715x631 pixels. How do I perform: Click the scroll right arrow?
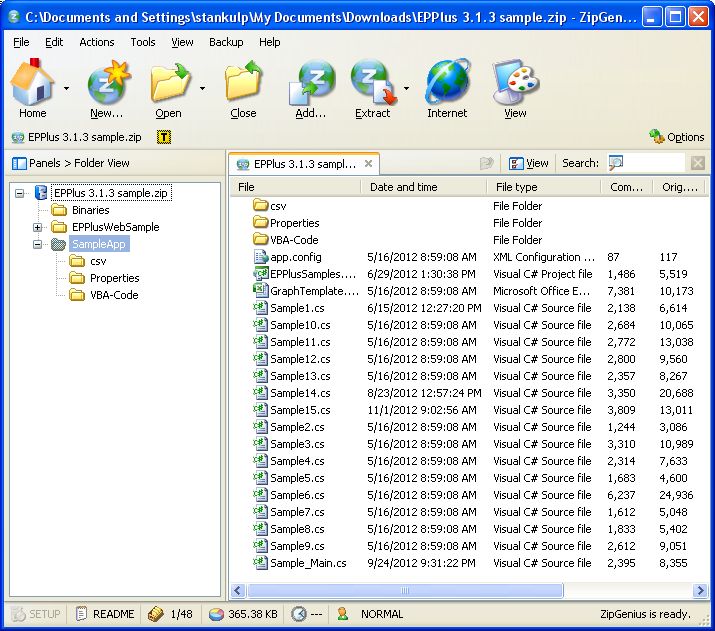click(699, 591)
